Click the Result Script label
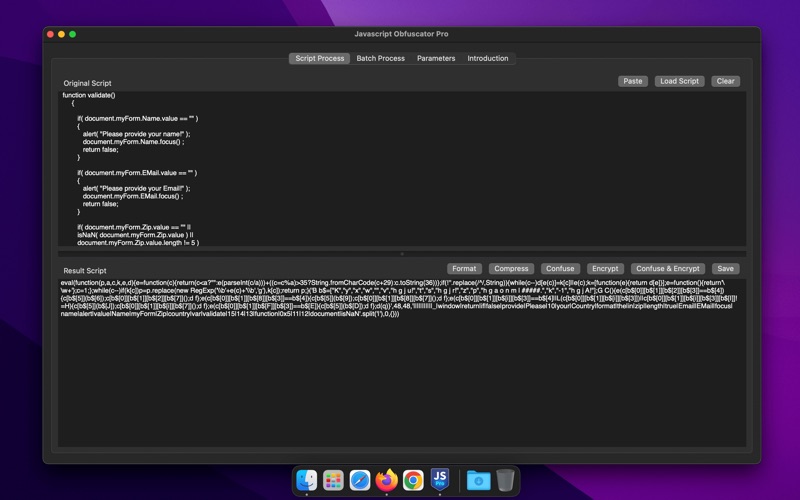This screenshot has height=500, width=800. (x=85, y=271)
